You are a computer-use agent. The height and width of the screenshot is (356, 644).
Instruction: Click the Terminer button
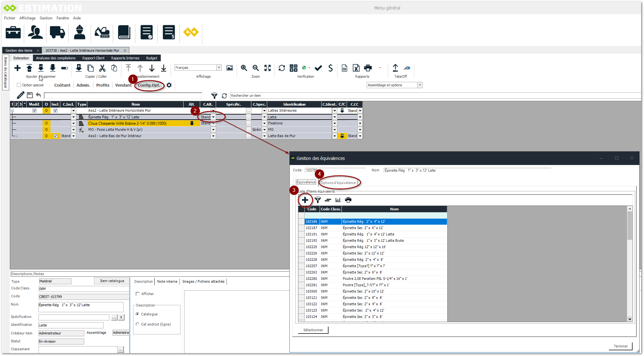click(620, 346)
